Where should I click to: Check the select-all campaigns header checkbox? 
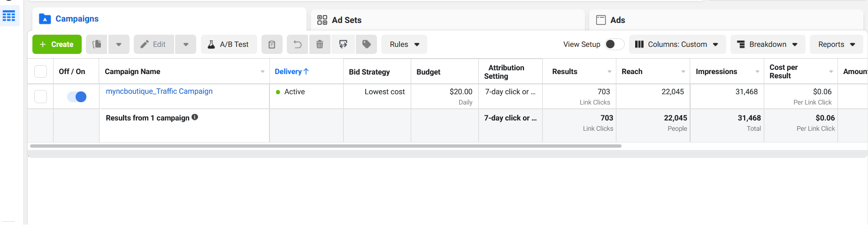tap(41, 71)
